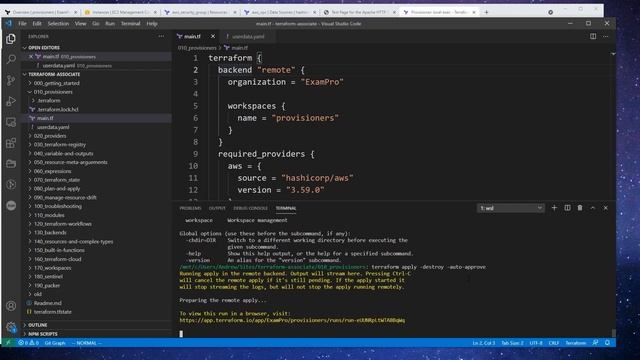
Task: Open new browser tab with plus button
Action: click(486, 12)
